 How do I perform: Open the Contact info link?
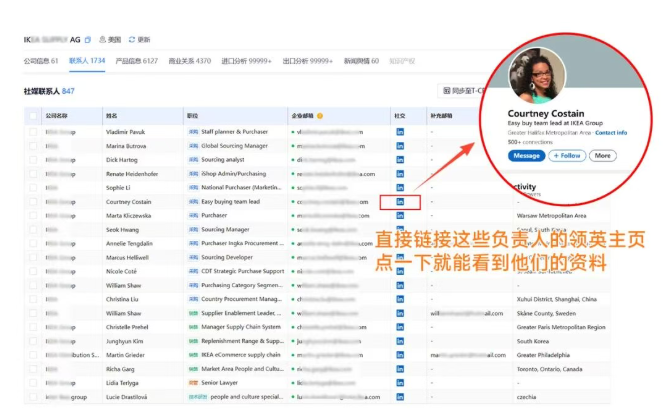pyautogui.click(x=611, y=132)
